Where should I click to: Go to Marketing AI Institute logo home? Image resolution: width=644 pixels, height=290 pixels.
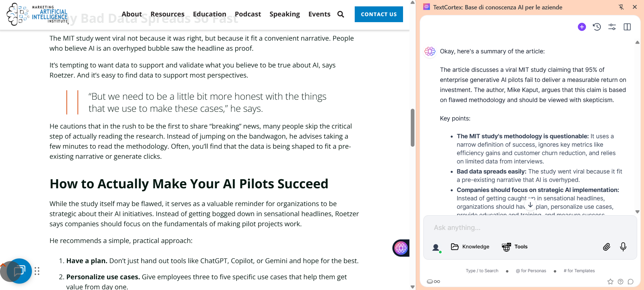[x=37, y=14]
